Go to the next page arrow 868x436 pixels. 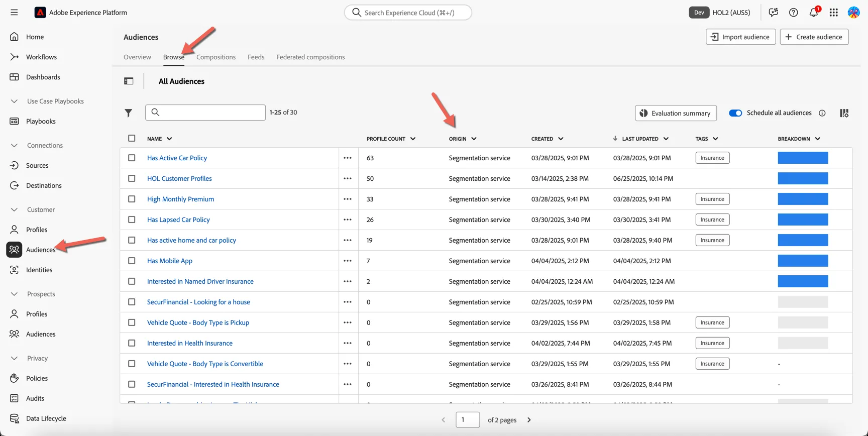(x=529, y=420)
